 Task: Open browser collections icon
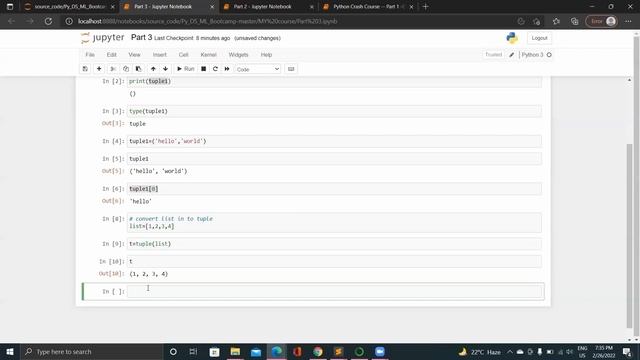pyautogui.click(x=574, y=21)
